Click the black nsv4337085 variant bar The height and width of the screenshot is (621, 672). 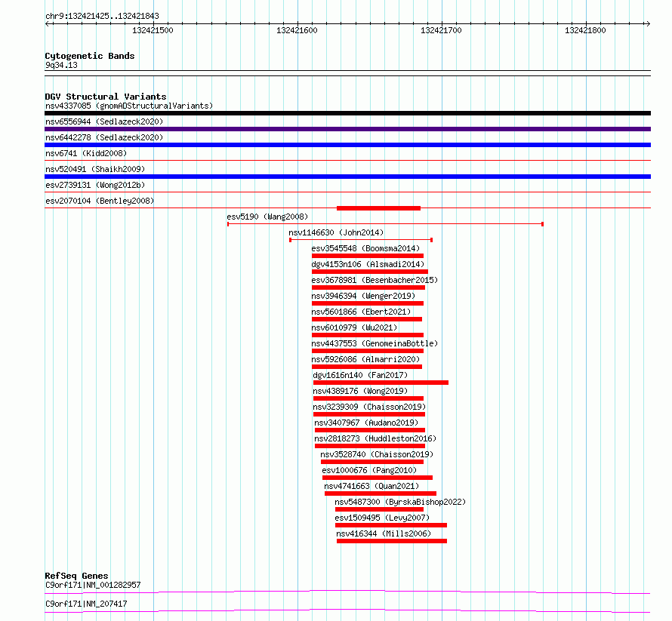(x=347, y=113)
